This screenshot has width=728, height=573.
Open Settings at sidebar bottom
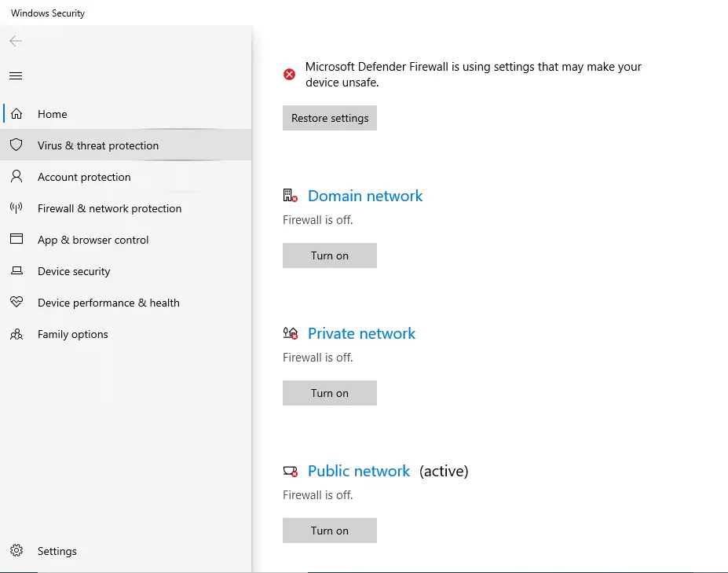[x=126, y=551]
